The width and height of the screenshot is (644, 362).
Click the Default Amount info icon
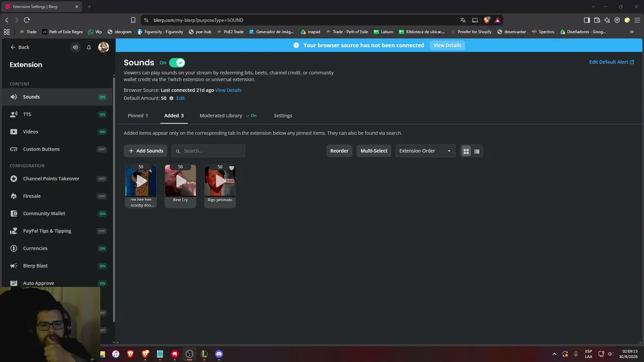click(x=171, y=98)
